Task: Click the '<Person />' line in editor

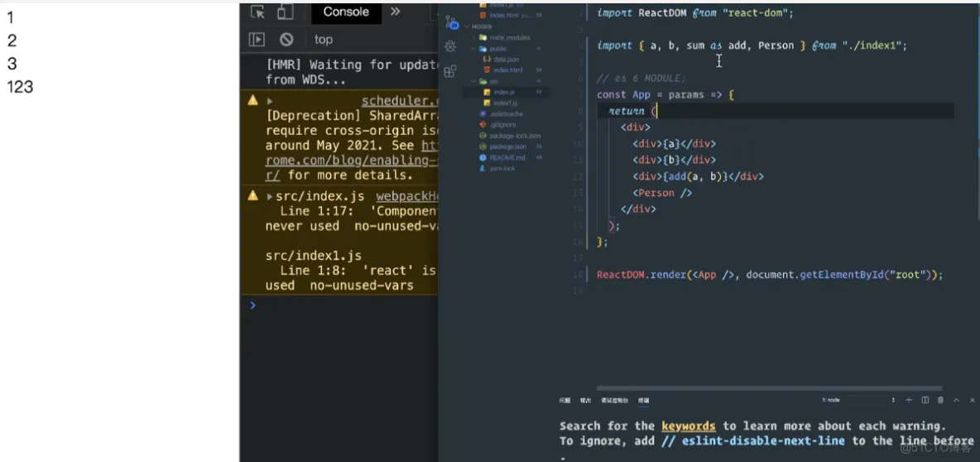Action: point(662,193)
